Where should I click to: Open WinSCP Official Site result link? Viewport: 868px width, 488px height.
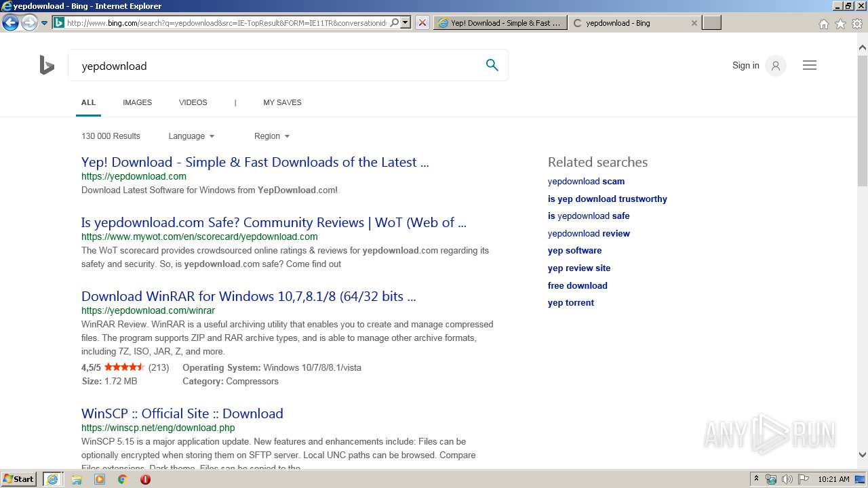[x=182, y=413]
